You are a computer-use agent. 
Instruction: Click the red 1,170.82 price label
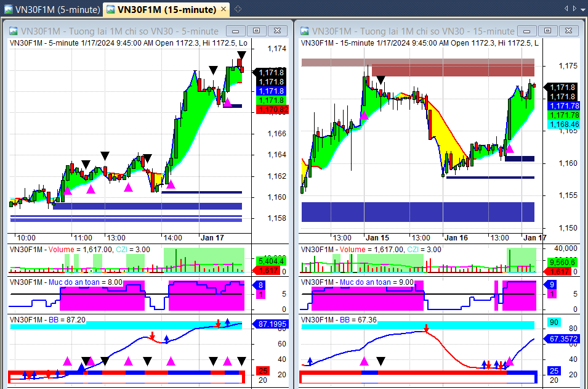pyautogui.click(x=273, y=110)
